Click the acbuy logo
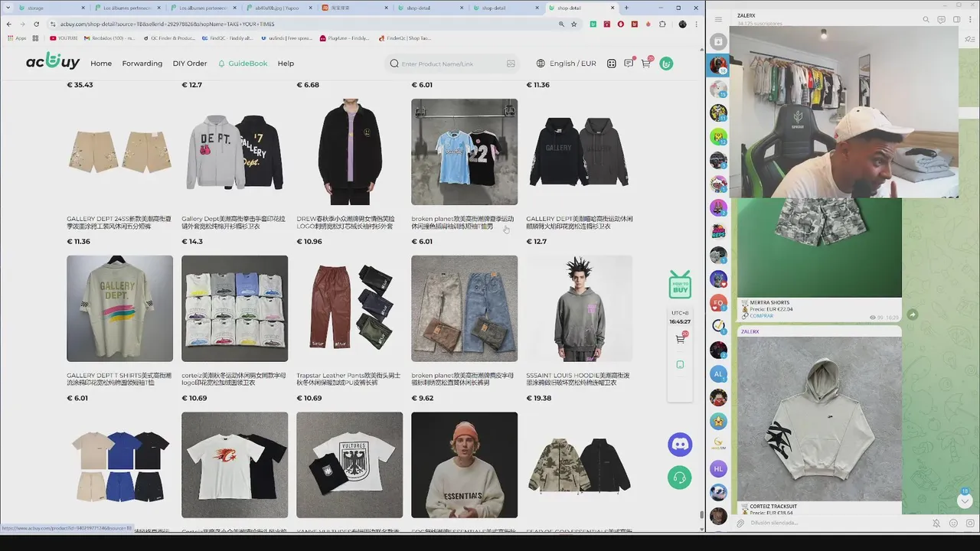The image size is (980, 551). [53, 61]
